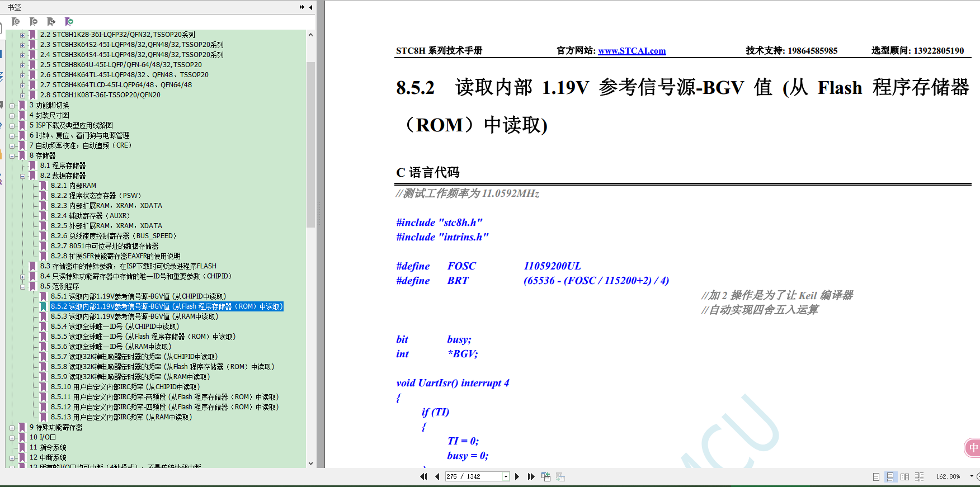The height and width of the screenshot is (487, 980).
Task: Select bookmark 8.1 程序存储器
Action: [63, 166]
